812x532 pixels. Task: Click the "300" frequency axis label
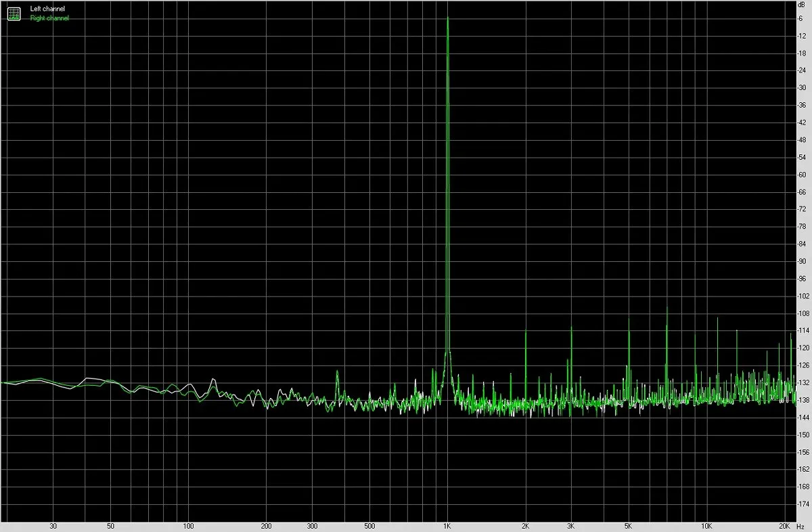(x=312, y=526)
